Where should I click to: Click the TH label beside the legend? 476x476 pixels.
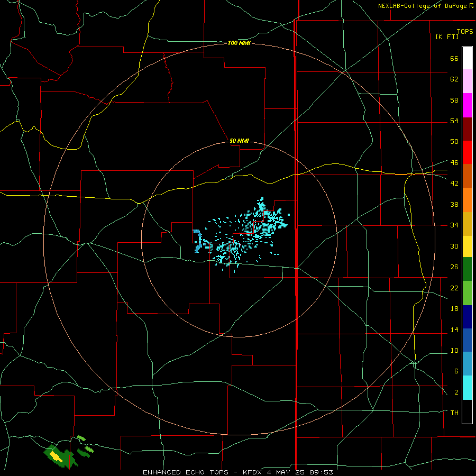coord(454,413)
